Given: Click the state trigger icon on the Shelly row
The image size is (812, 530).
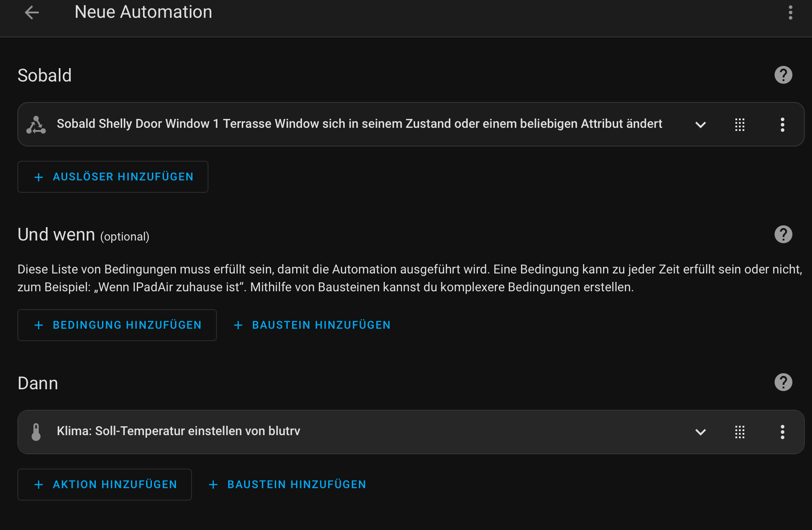Looking at the screenshot, I should [x=36, y=125].
